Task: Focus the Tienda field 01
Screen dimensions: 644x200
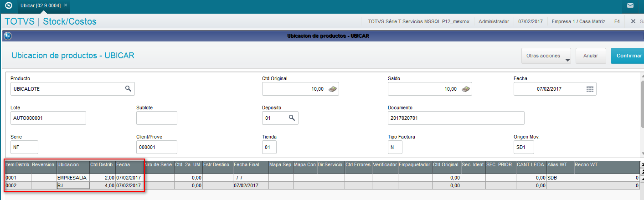Action: click(x=269, y=147)
